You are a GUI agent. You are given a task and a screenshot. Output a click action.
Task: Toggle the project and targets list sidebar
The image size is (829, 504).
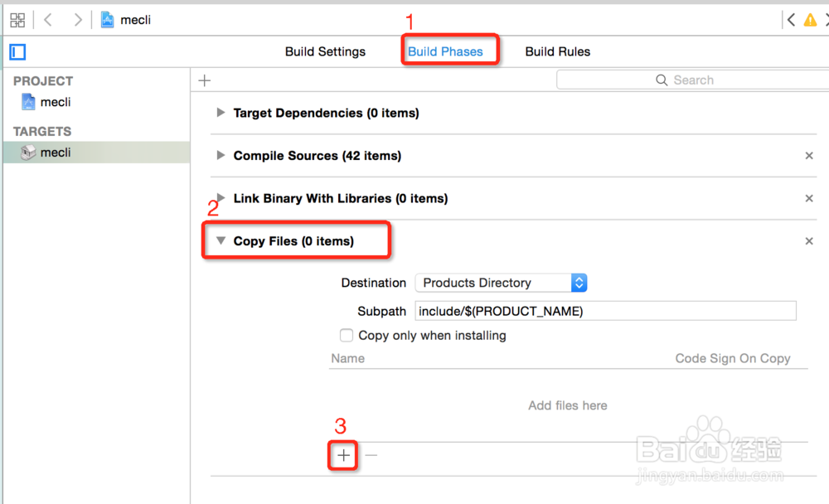pos(17,52)
